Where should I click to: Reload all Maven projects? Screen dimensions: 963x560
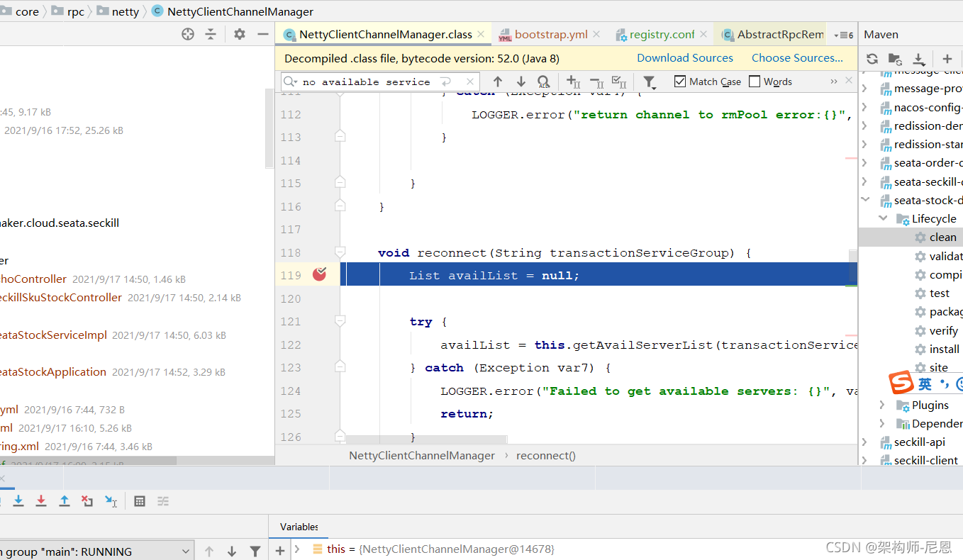point(872,59)
